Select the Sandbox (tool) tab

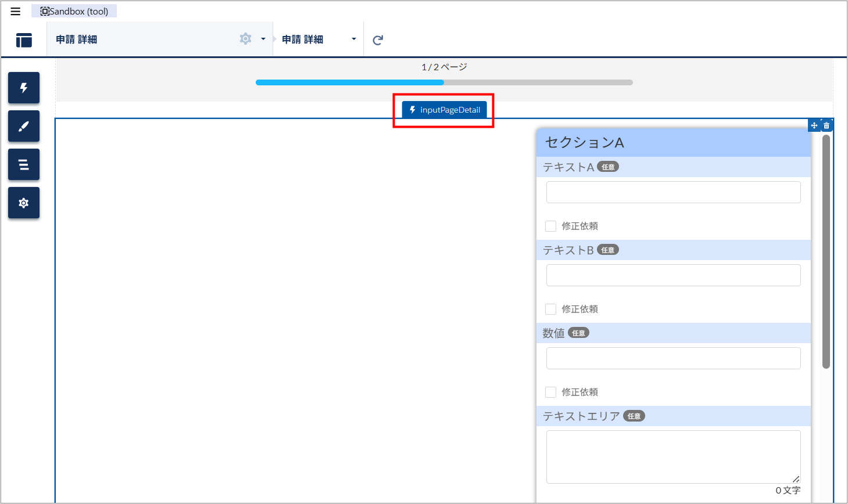(74, 11)
